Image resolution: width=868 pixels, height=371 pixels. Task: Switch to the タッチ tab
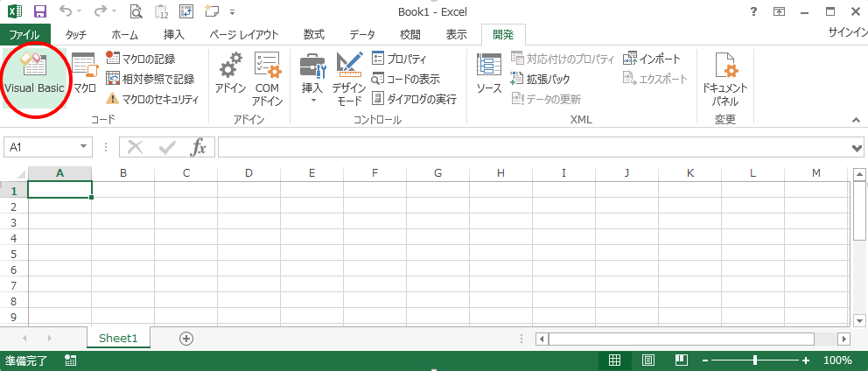[76, 34]
